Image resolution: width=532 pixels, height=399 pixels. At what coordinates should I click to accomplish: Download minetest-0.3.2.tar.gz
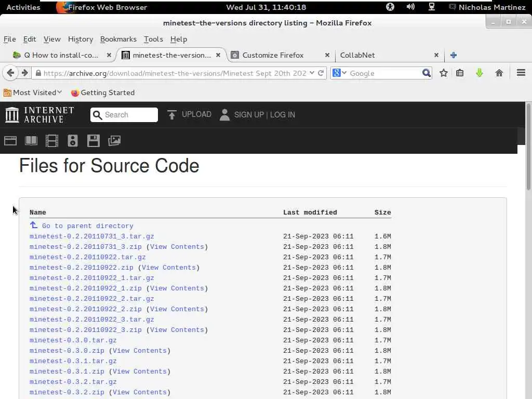pyautogui.click(x=73, y=382)
